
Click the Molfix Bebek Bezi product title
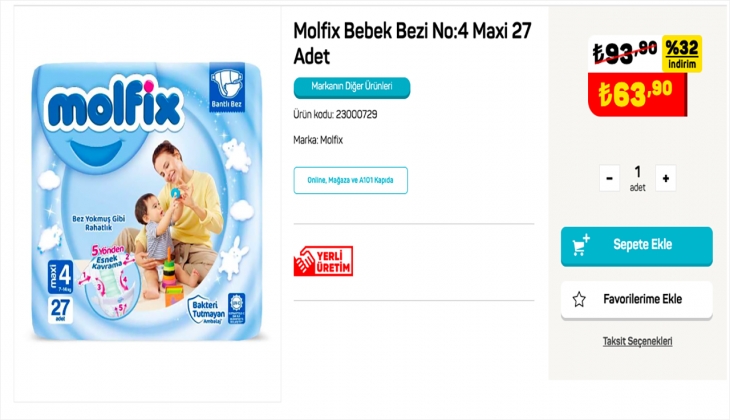point(410,42)
